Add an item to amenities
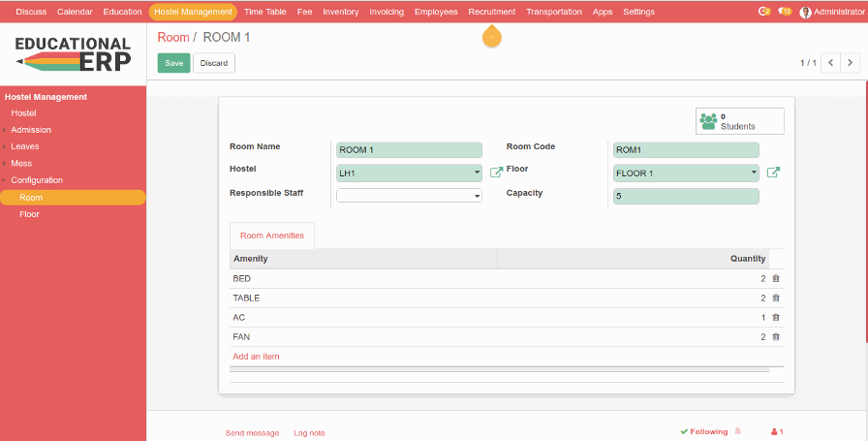This screenshot has height=441, width=868. point(256,357)
